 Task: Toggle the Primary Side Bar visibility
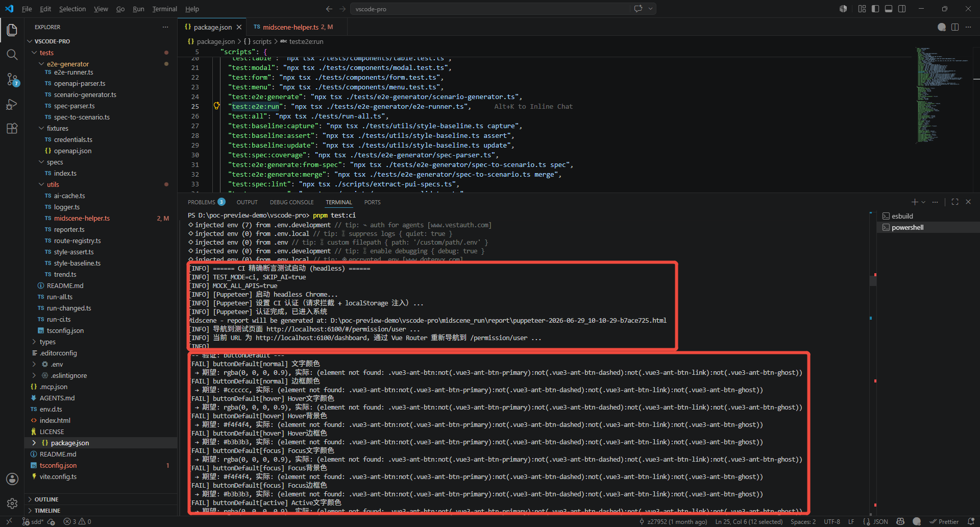[875, 9]
